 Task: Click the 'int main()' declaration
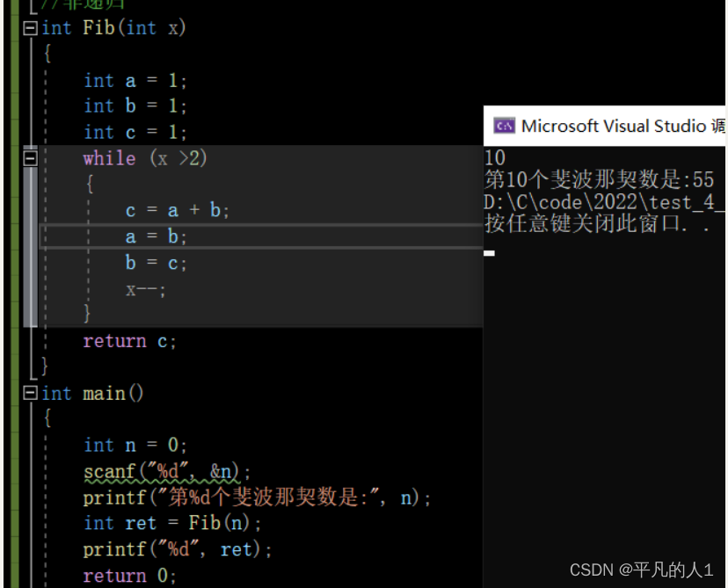(92, 394)
